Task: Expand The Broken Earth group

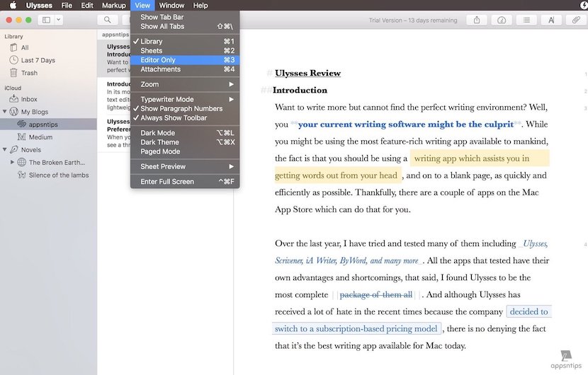Action: [12, 163]
